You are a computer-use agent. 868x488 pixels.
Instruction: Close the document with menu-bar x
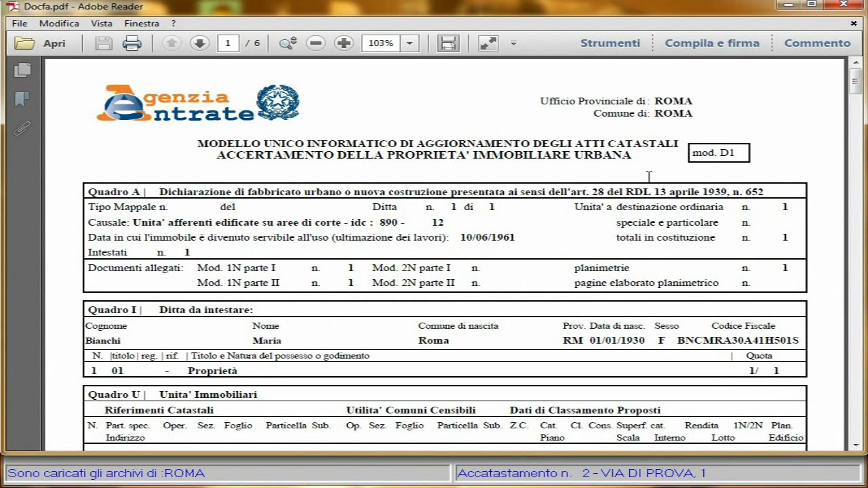click(854, 24)
